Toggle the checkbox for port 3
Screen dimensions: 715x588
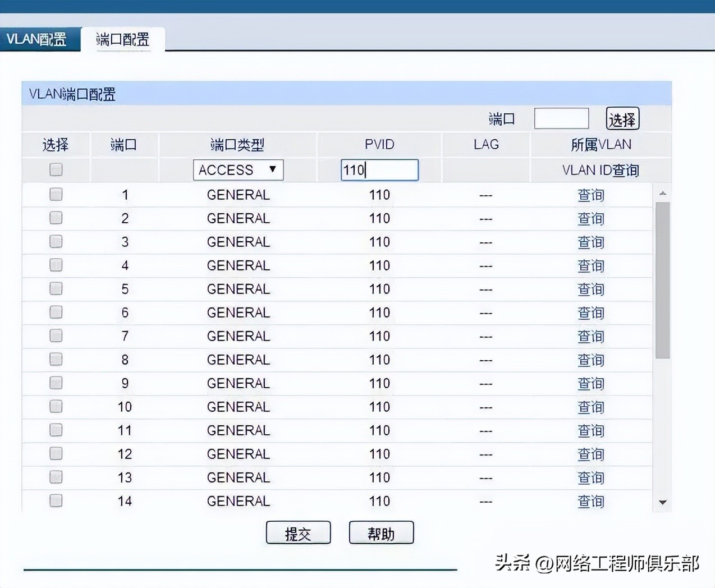56,241
